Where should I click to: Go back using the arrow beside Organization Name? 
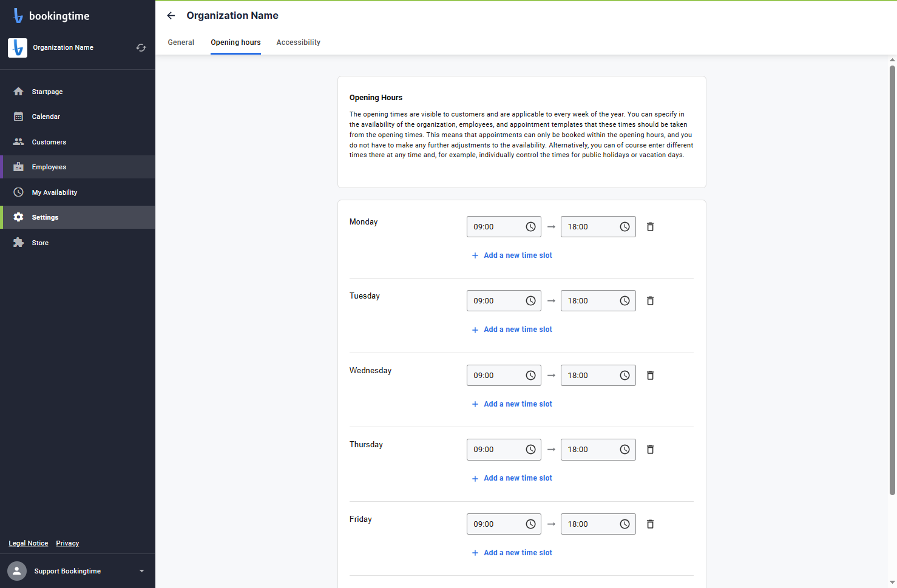point(171,16)
